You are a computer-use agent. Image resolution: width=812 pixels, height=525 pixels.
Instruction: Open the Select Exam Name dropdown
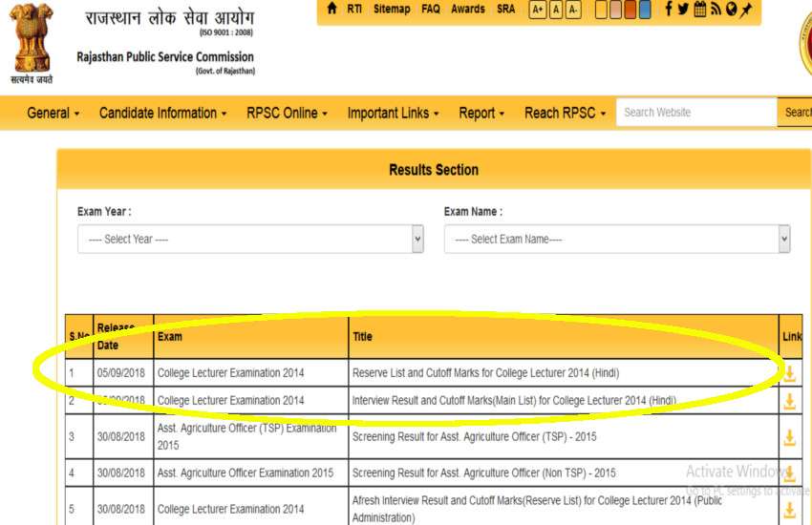(617, 240)
